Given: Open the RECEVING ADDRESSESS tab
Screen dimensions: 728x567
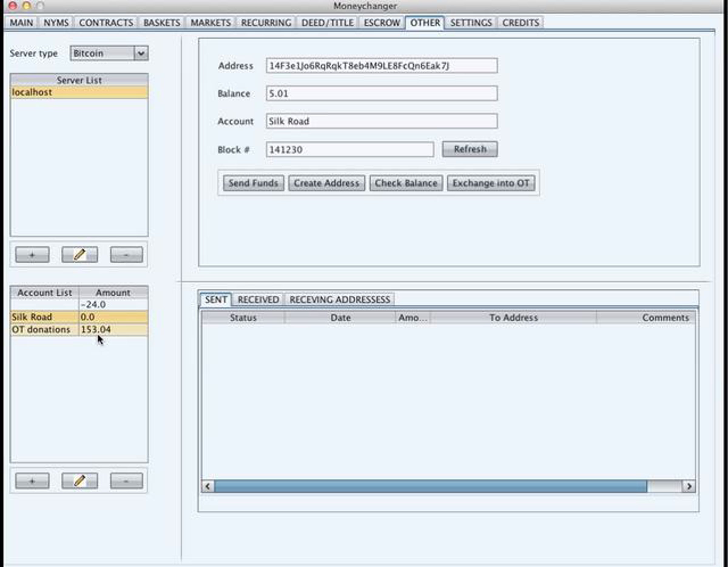Looking at the screenshot, I should tap(340, 300).
